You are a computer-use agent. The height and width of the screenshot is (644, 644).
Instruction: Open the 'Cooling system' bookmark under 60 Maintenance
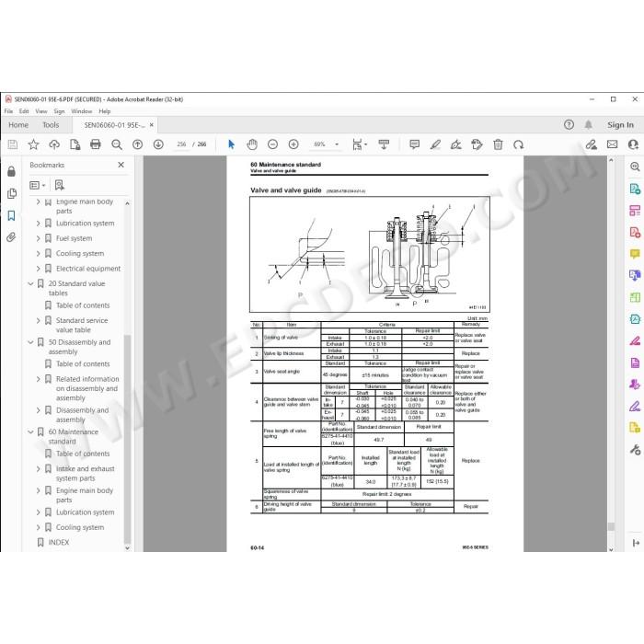tap(80, 527)
